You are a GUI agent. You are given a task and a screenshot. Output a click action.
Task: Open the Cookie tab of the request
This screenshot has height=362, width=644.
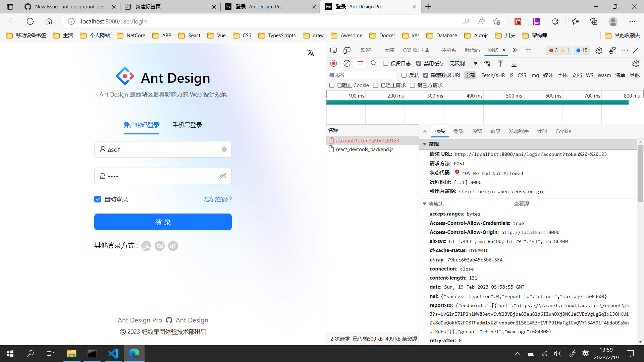click(563, 131)
